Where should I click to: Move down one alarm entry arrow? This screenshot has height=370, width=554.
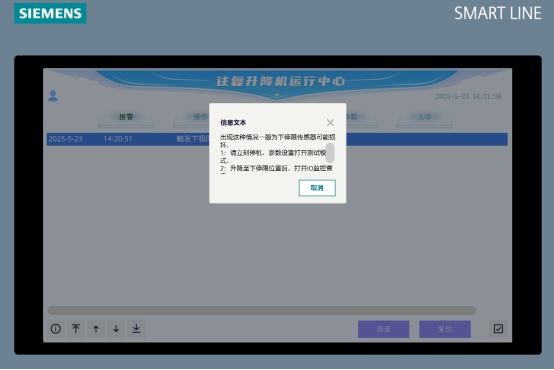pyautogui.click(x=116, y=329)
